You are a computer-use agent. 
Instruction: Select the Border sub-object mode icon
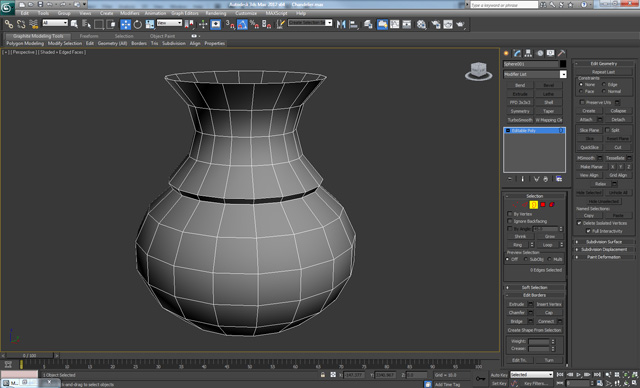coord(533,204)
